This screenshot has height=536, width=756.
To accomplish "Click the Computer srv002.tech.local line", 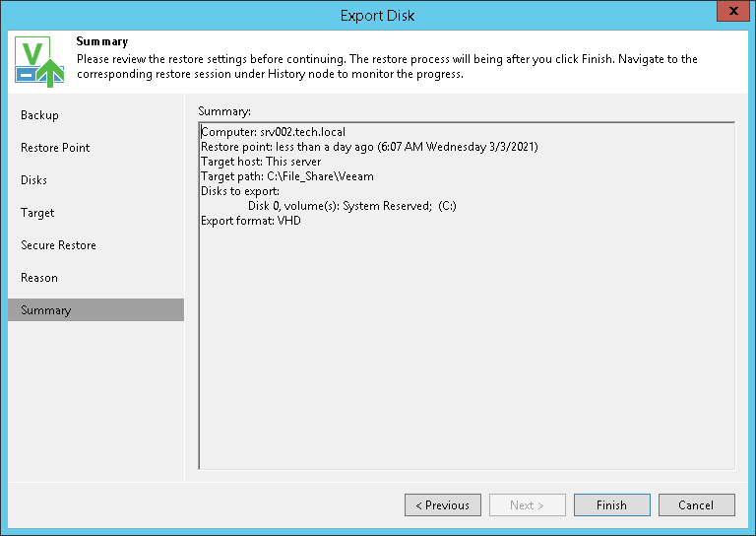I will (273, 132).
